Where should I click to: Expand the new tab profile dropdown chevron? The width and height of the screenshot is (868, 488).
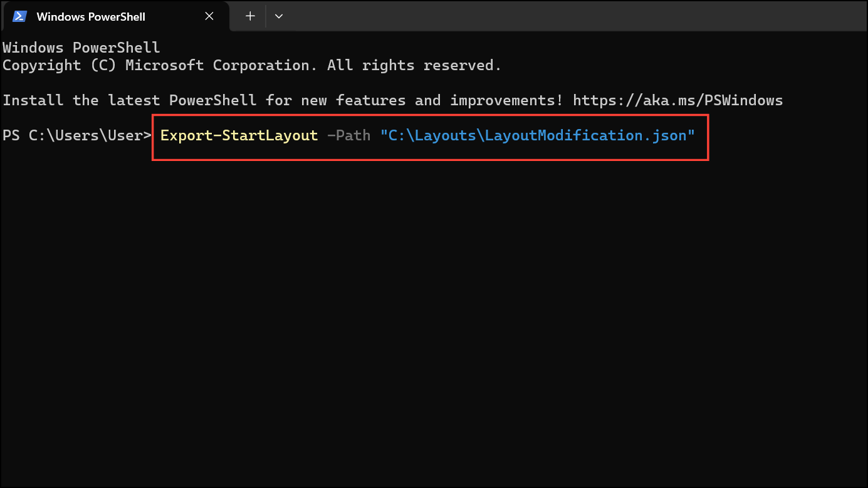click(x=279, y=16)
